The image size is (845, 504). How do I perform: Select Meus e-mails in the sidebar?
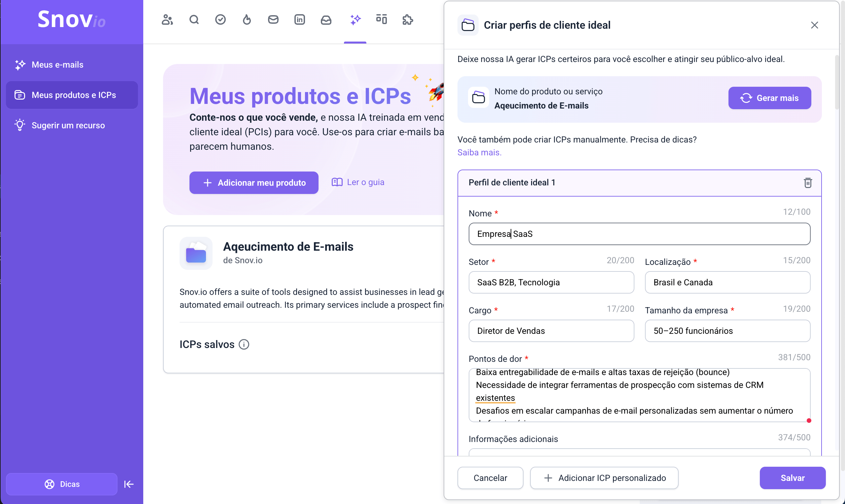pos(57,65)
